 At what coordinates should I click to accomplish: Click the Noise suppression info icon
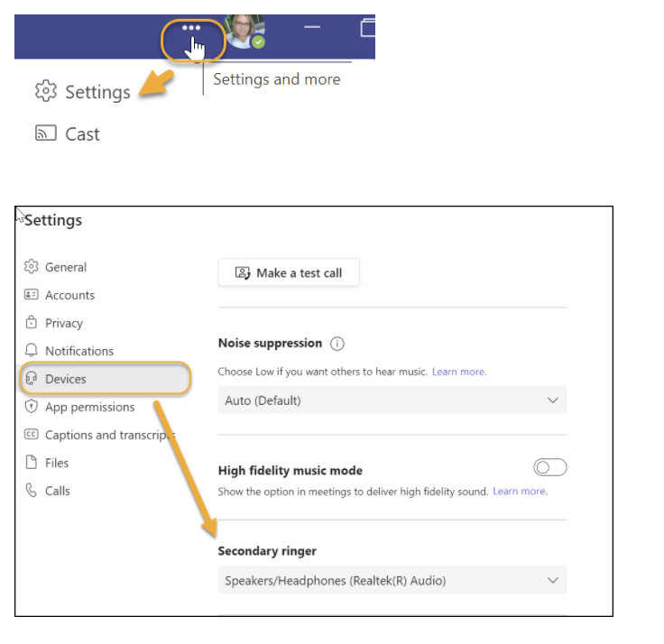click(337, 344)
